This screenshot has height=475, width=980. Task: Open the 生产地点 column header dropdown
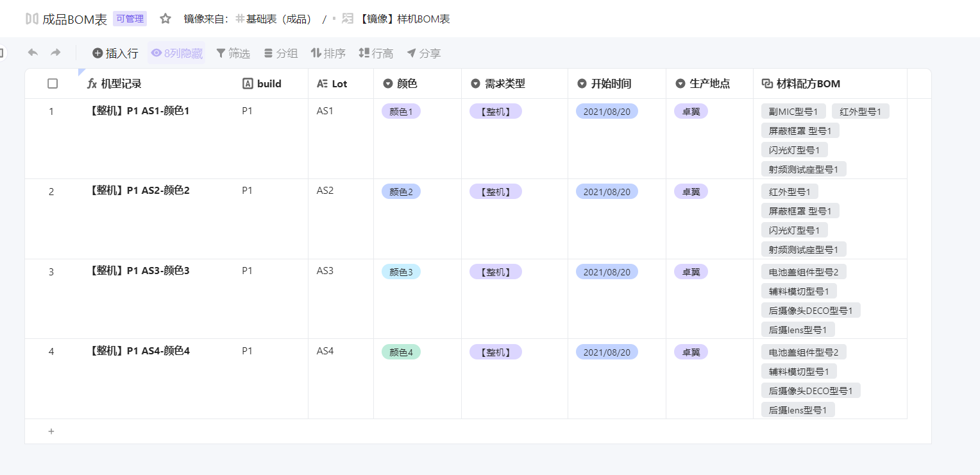click(x=680, y=83)
